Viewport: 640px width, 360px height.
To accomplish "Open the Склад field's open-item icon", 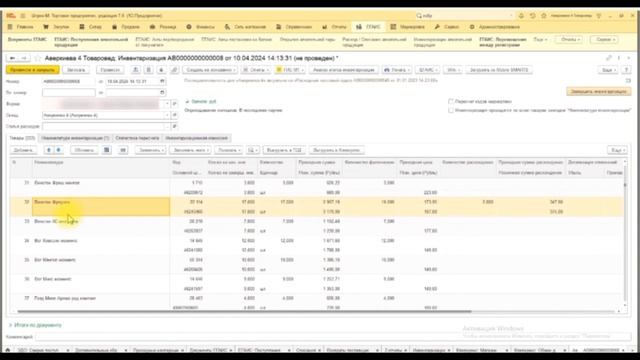I will click(175, 115).
